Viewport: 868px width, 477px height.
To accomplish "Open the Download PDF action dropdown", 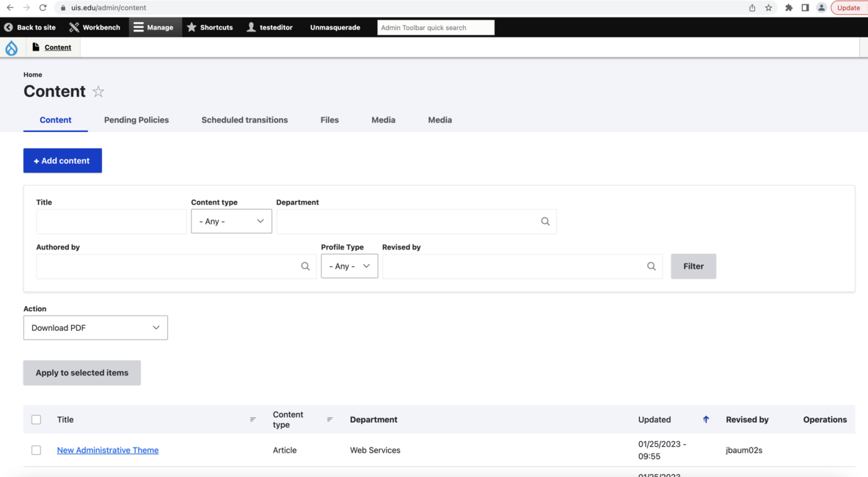I will click(x=95, y=327).
